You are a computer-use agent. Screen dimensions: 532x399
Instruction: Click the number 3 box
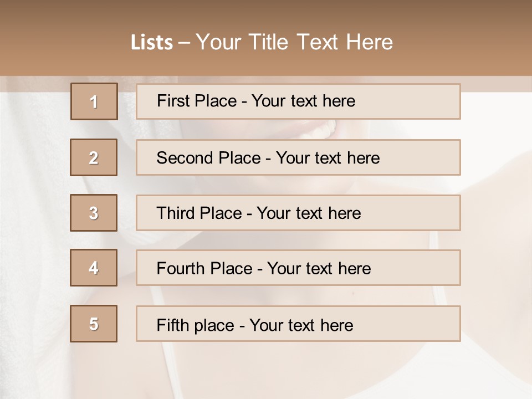coord(94,213)
